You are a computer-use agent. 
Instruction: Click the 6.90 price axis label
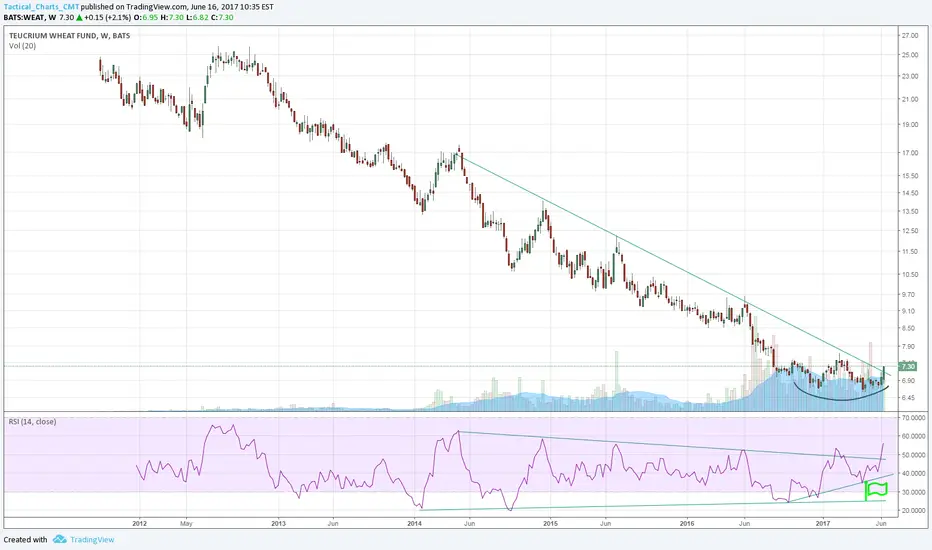908,381
